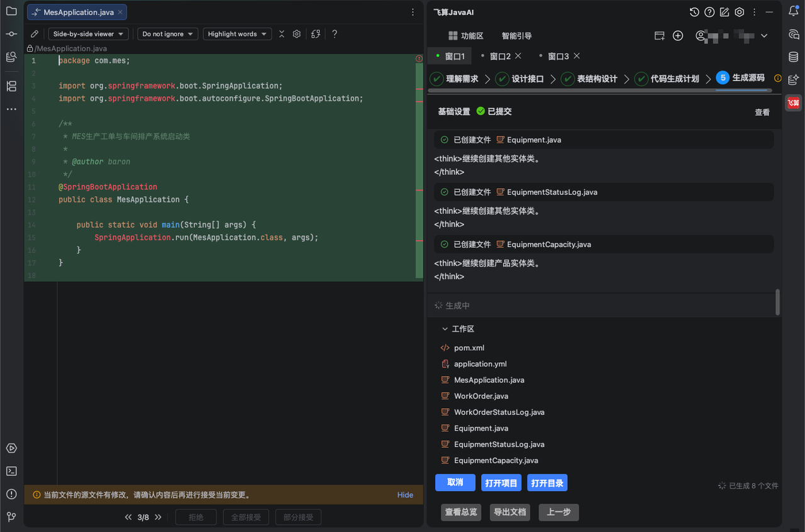
Task: Click 查看总览 button
Action: [x=462, y=512]
